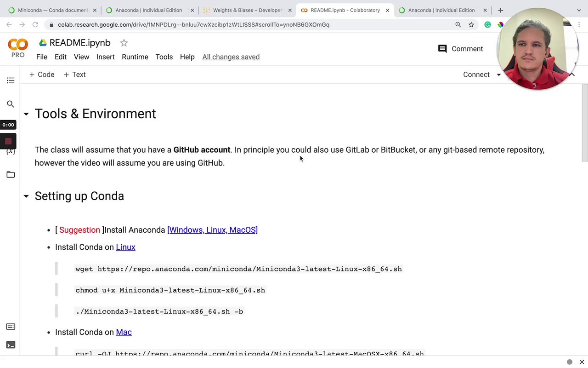Collapse the Tools & Environment section
The height and width of the screenshot is (368, 588).
click(x=26, y=114)
